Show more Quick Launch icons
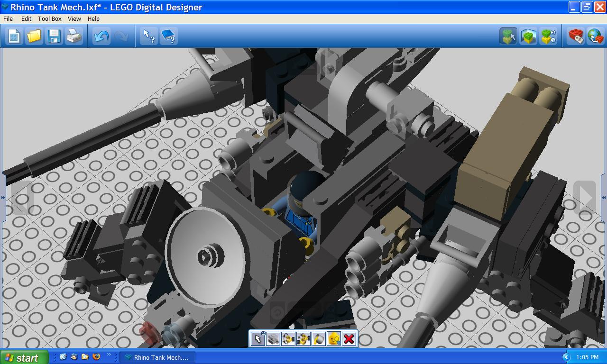 tap(109, 355)
